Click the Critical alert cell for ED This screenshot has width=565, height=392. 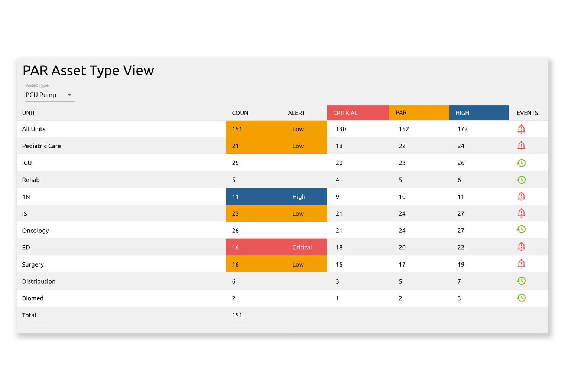point(276,247)
